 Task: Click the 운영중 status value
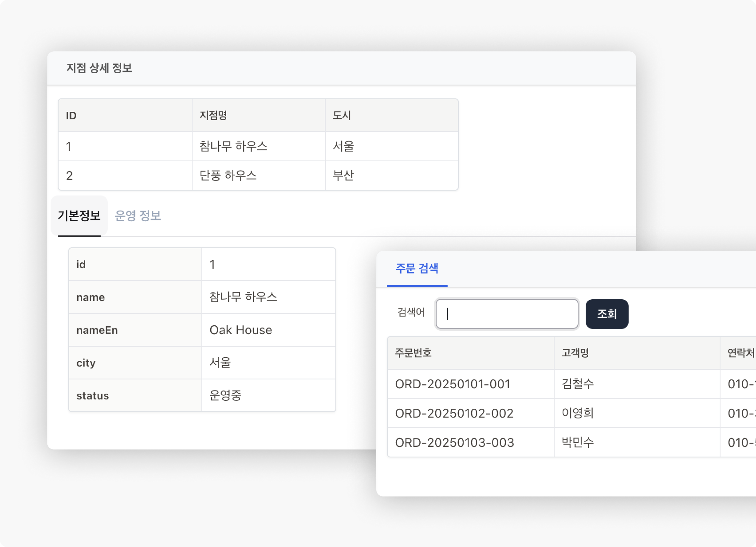tap(225, 396)
